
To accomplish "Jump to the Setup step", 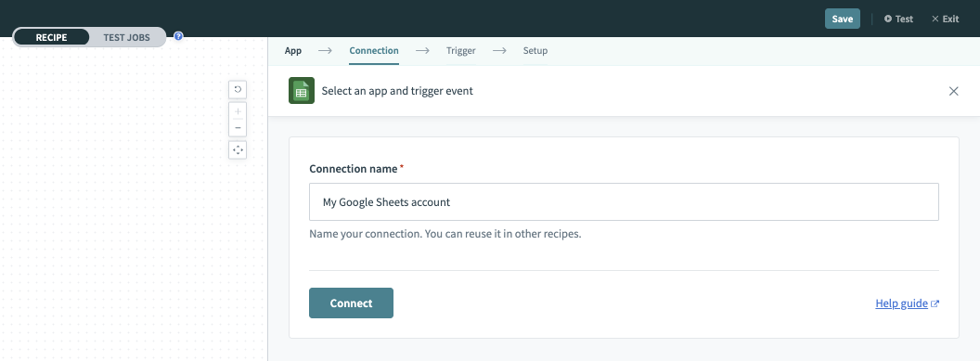I will coord(535,51).
